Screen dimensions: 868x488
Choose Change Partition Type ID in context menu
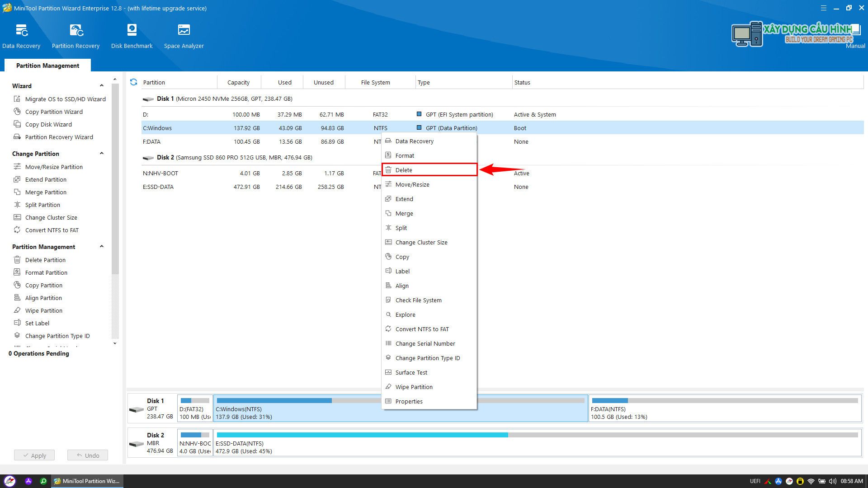pos(429,358)
